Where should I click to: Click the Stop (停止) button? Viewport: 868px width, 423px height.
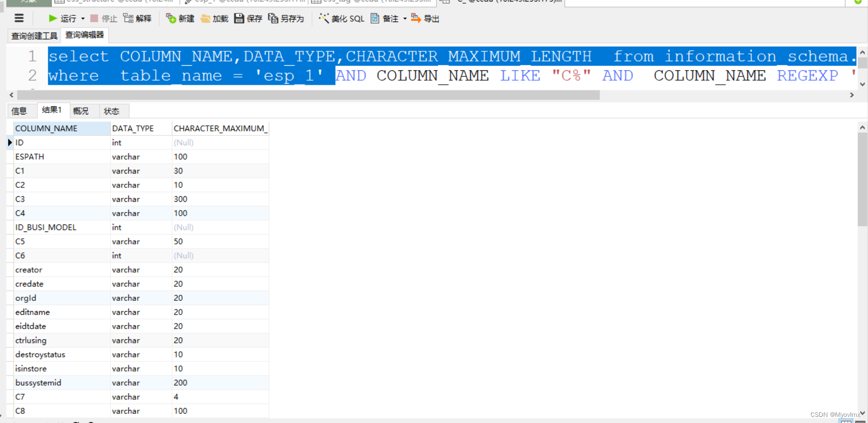point(104,18)
